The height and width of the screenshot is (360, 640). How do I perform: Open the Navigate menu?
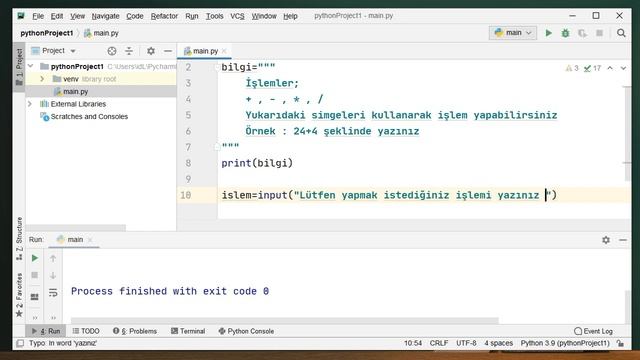click(105, 16)
